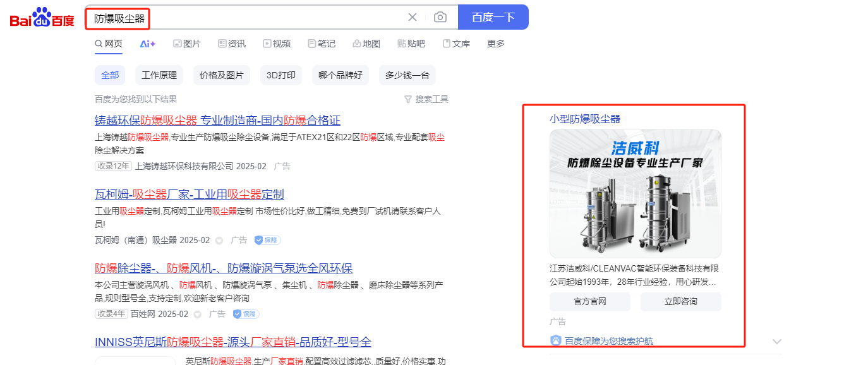Image resolution: width=868 pixels, height=365 pixels.
Task: Switch to the 地图 tab
Action: (366, 44)
